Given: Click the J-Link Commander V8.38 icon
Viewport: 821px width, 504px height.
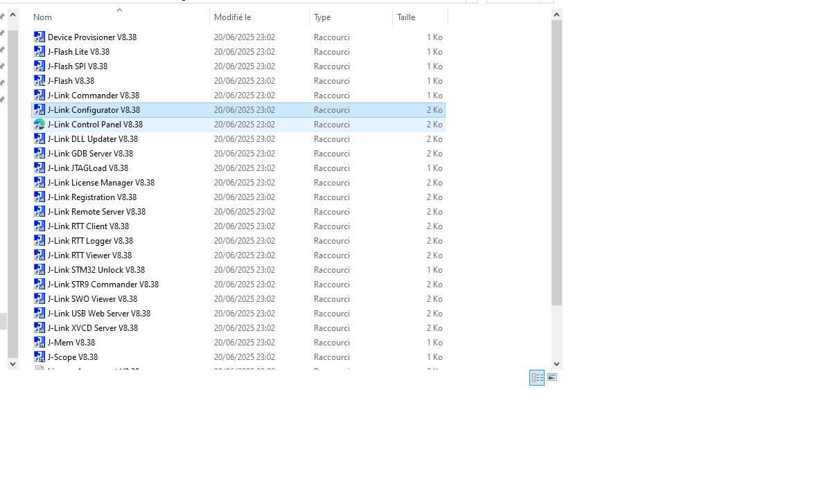Looking at the screenshot, I should click(39, 96).
